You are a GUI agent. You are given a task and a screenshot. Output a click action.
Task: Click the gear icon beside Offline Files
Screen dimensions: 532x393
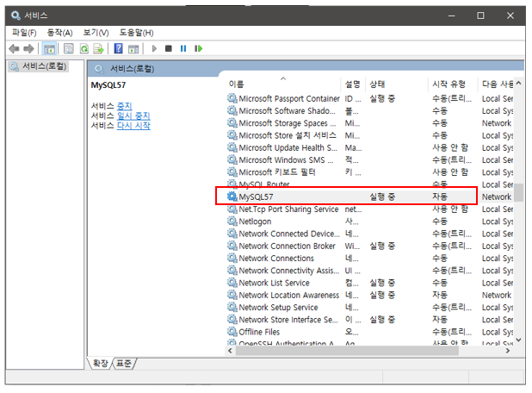click(x=232, y=332)
